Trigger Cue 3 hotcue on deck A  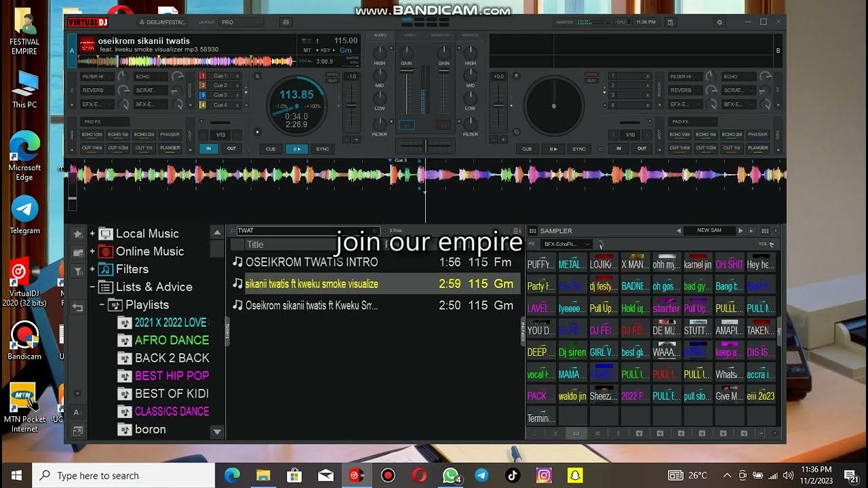click(x=220, y=95)
